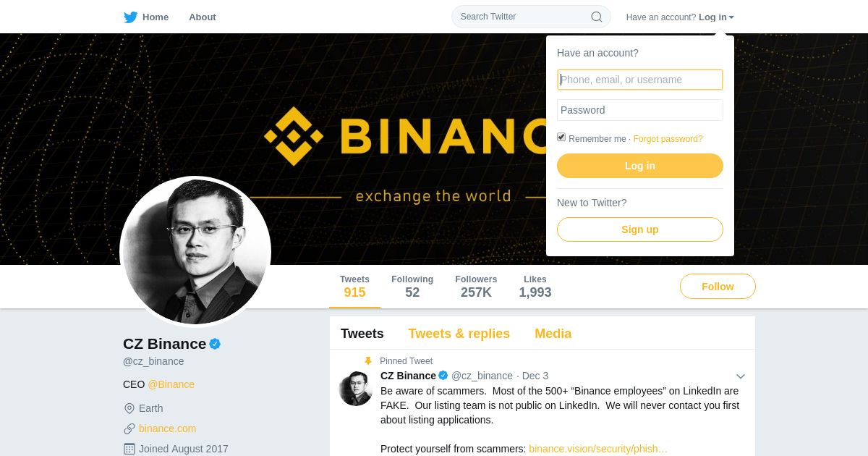Click the calendar icon by Joined August 2017

pos(129,449)
